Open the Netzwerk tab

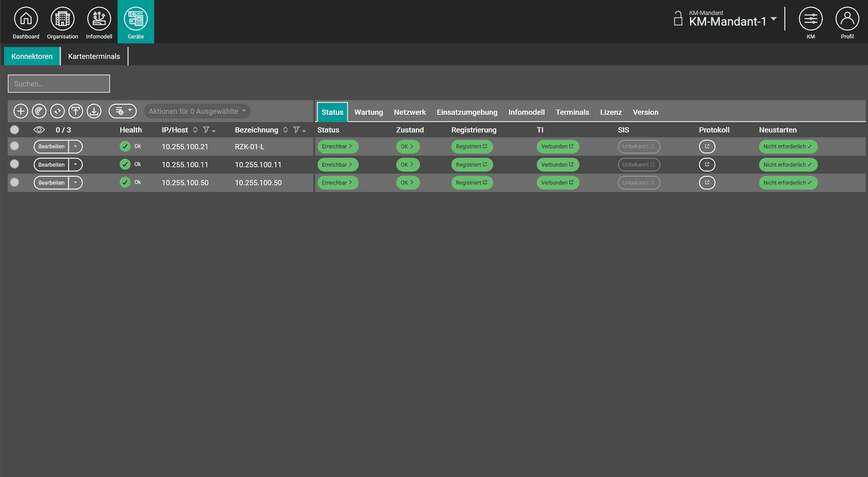point(409,112)
